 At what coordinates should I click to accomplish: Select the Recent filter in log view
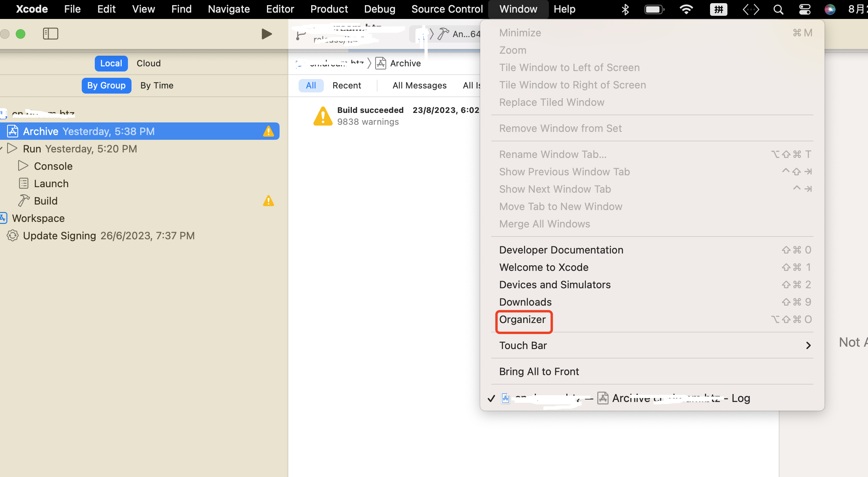click(x=347, y=85)
